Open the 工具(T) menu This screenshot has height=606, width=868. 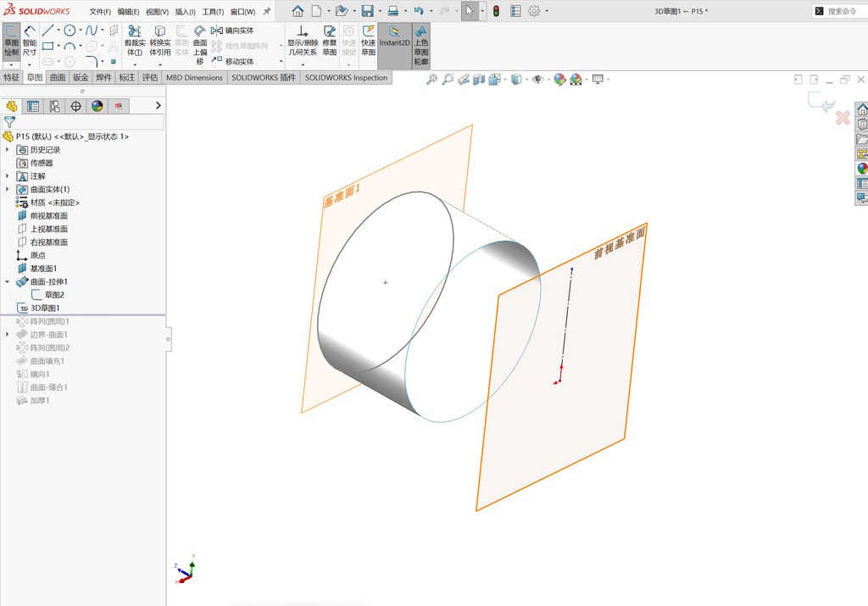213,12
